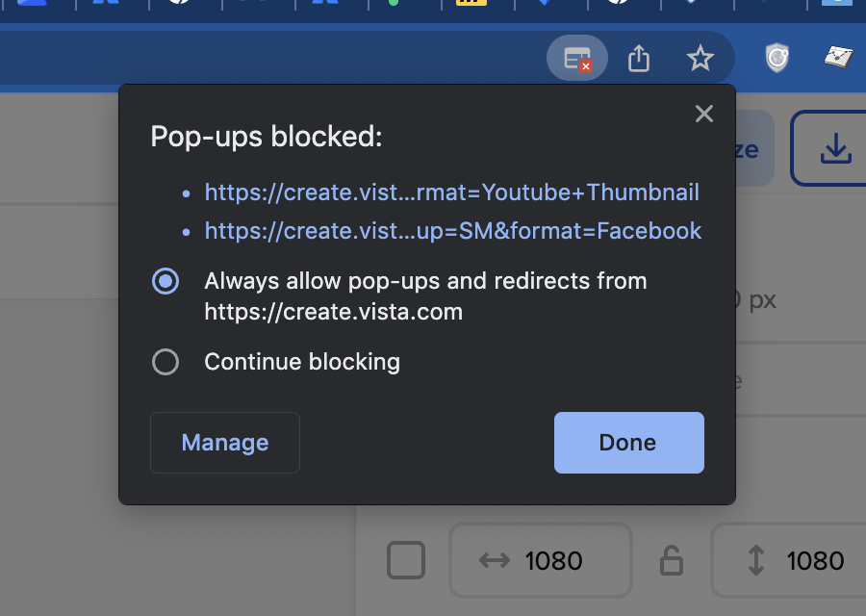Select Always allow pop-ups and redirects
This screenshot has width=866, height=616.
pyautogui.click(x=166, y=281)
